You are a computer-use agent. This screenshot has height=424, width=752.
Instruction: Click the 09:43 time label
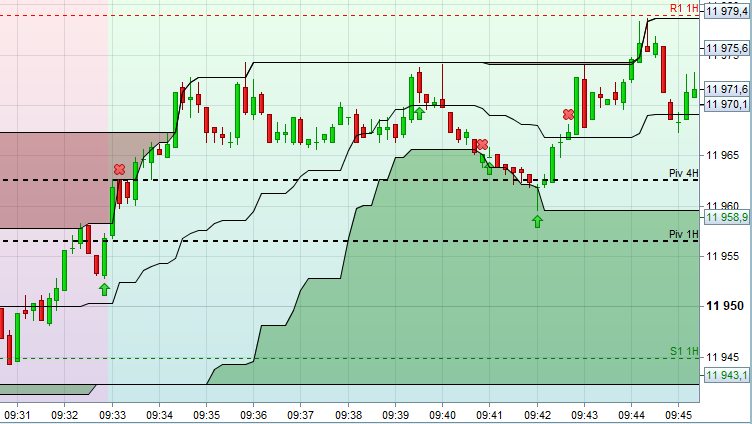tap(584, 415)
